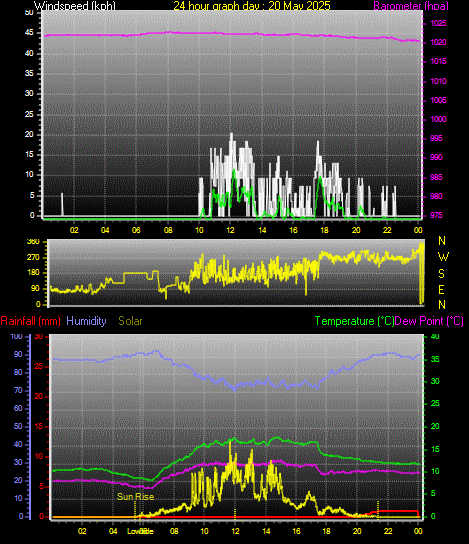469x544 pixels.
Task: Click hour 18 on the windspeed time axis
Action: point(324,230)
